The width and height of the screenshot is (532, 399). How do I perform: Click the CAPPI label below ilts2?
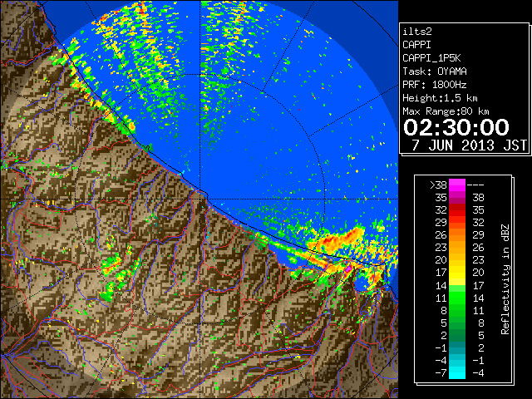(416, 45)
